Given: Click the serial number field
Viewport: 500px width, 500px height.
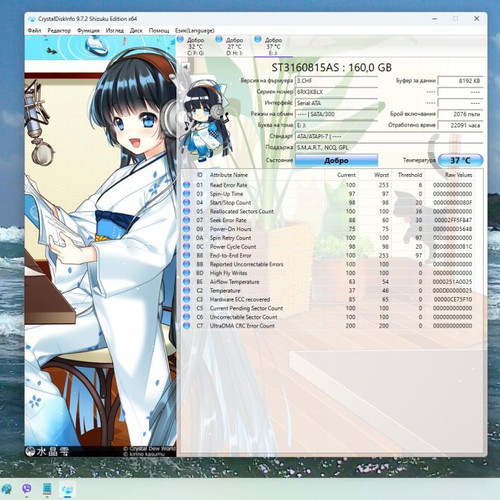Looking at the screenshot, I should tap(336, 92).
